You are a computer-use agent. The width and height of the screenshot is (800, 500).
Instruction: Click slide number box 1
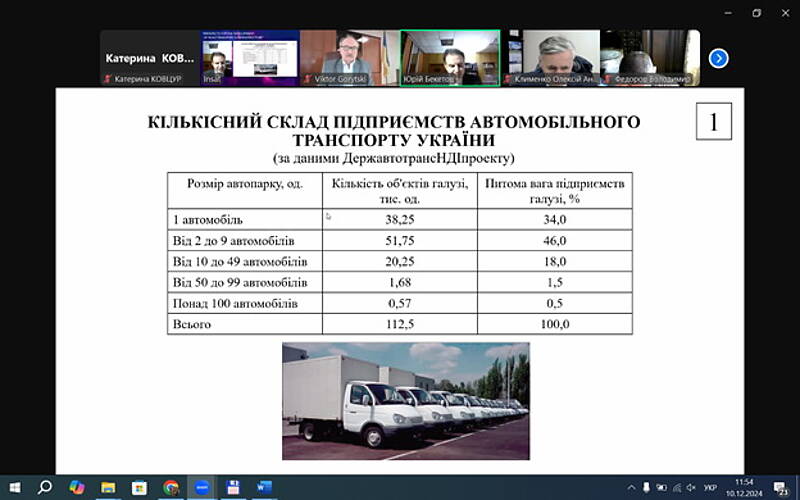(x=714, y=121)
